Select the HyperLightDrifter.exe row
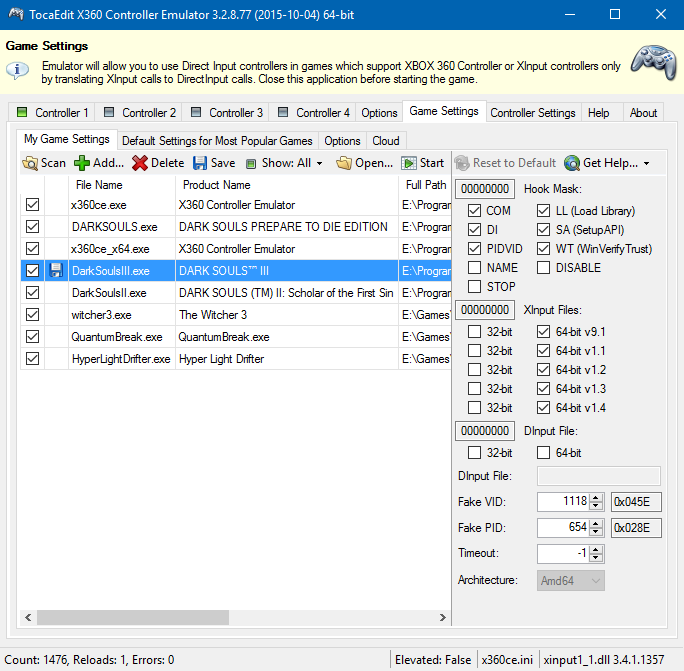684x671 pixels. (236, 359)
